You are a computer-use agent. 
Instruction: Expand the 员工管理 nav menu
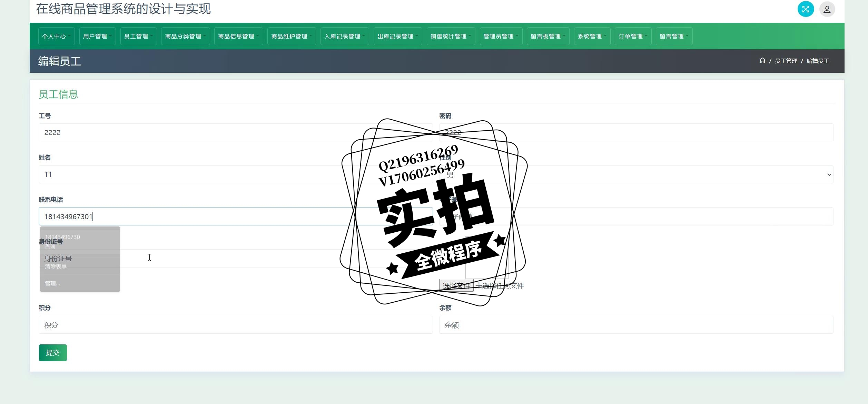click(138, 36)
